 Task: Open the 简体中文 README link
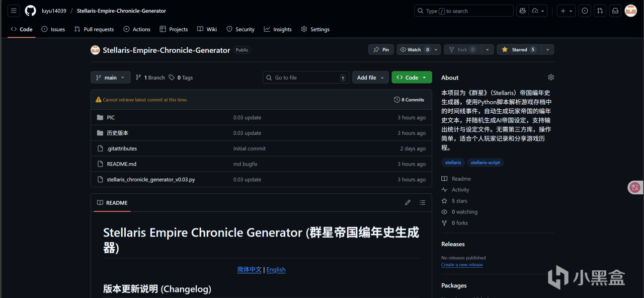coord(250,269)
